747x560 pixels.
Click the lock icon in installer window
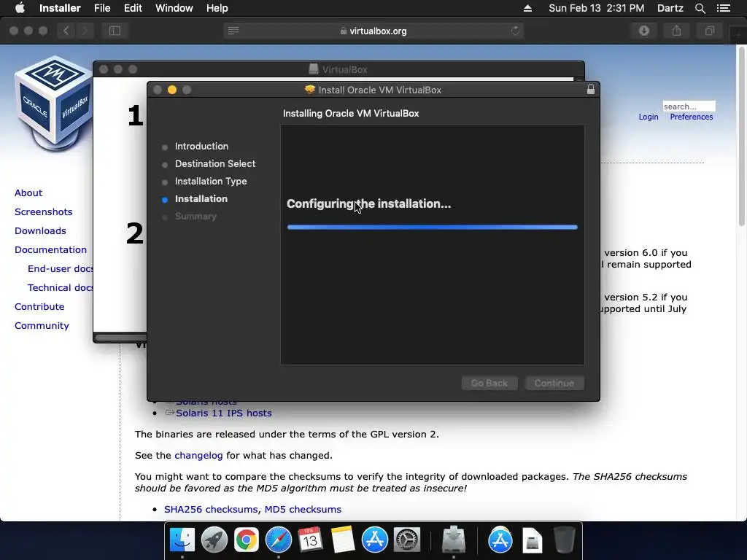[x=591, y=89]
